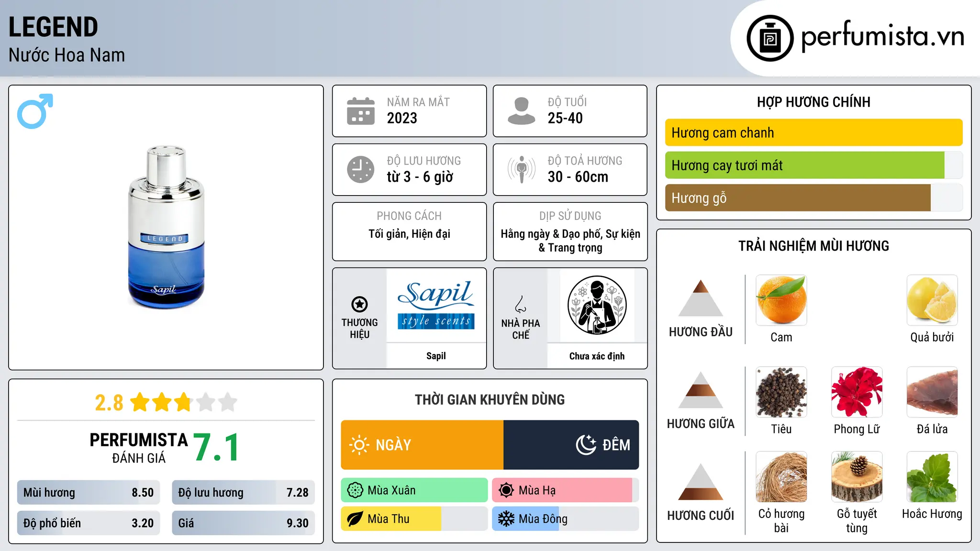Click the Nước Hoa Nam subtitle

[x=67, y=55]
